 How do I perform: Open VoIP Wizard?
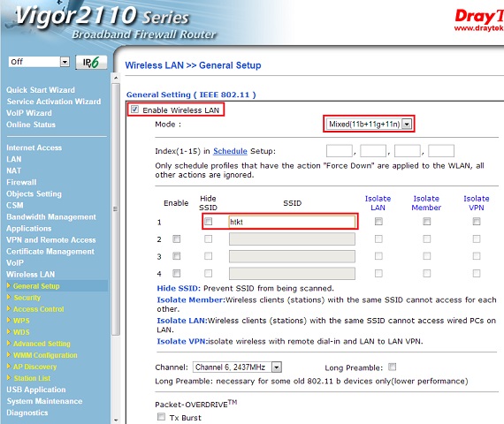29,113
